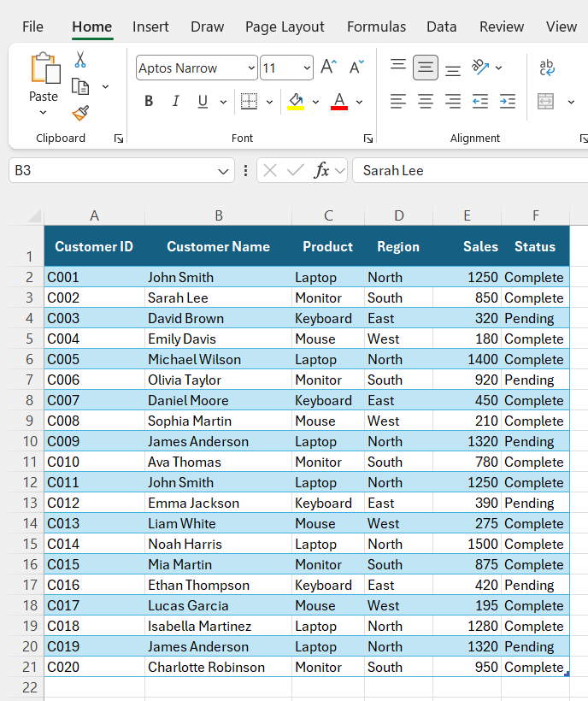Open the font size dropdown

click(x=307, y=68)
